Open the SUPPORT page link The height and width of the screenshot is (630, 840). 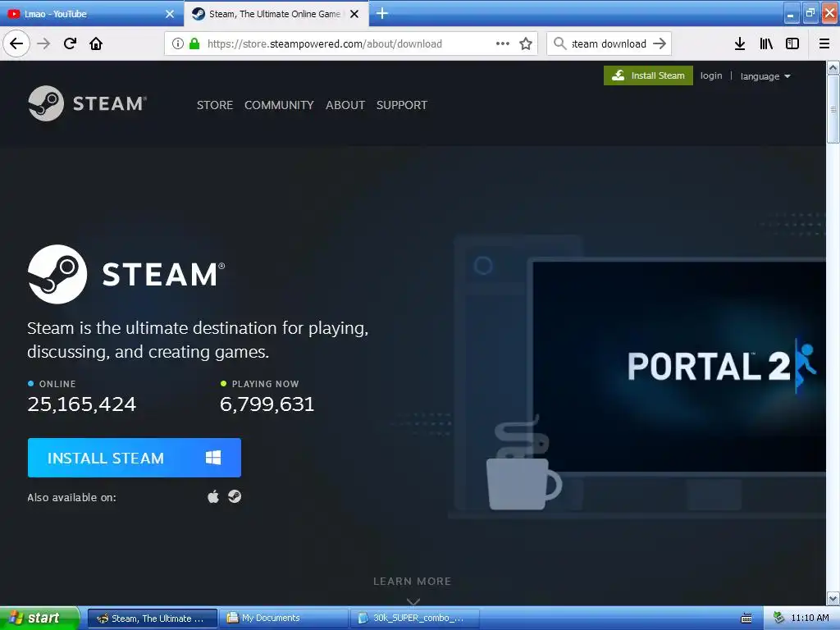click(402, 105)
